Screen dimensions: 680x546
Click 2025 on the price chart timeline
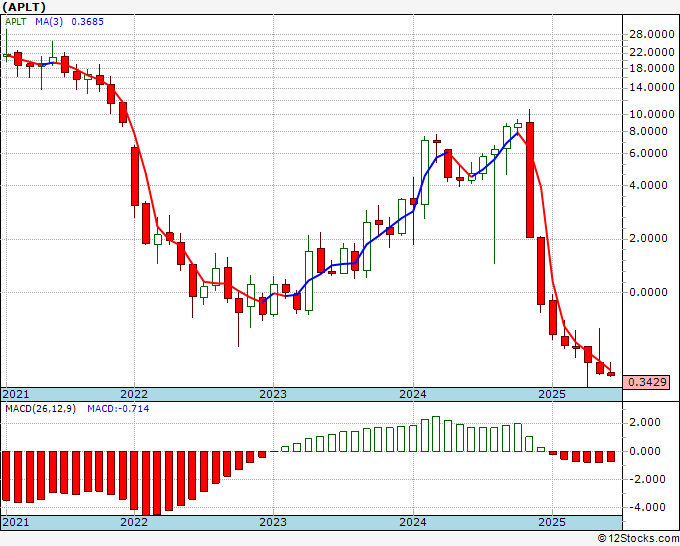coord(552,394)
